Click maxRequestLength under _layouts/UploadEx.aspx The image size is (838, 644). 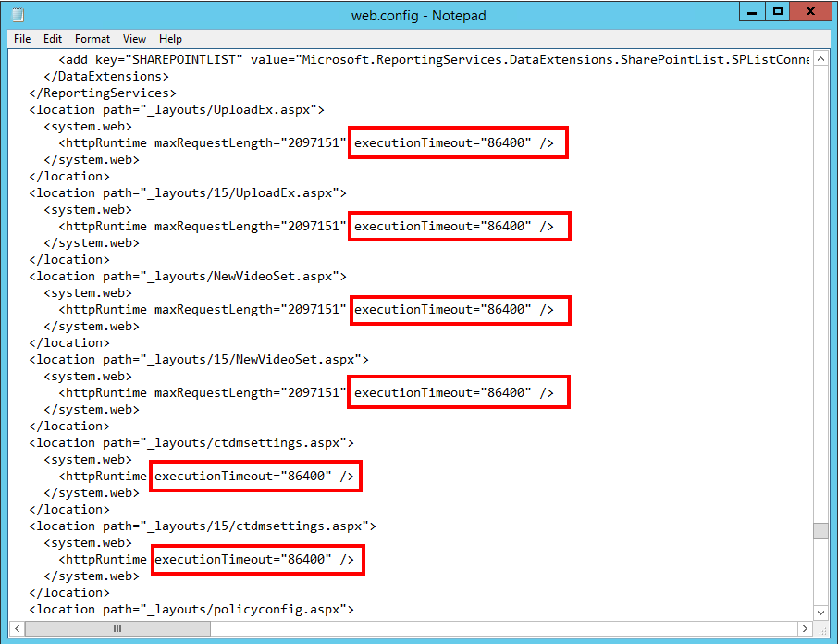point(251,143)
